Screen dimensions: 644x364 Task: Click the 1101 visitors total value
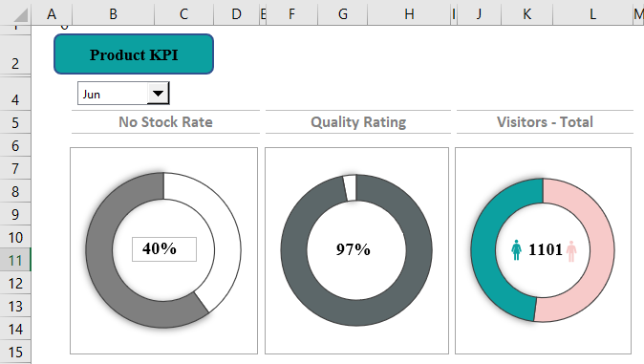tap(545, 249)
